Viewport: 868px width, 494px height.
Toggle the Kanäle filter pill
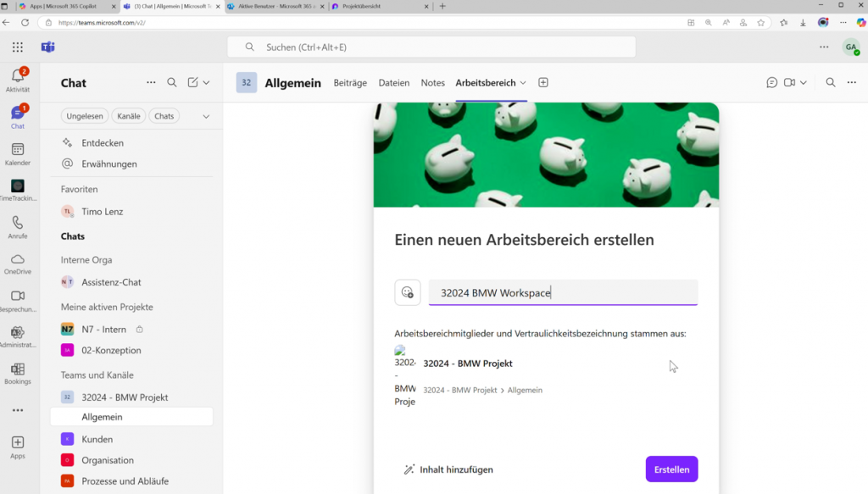[x=128, y=116]
